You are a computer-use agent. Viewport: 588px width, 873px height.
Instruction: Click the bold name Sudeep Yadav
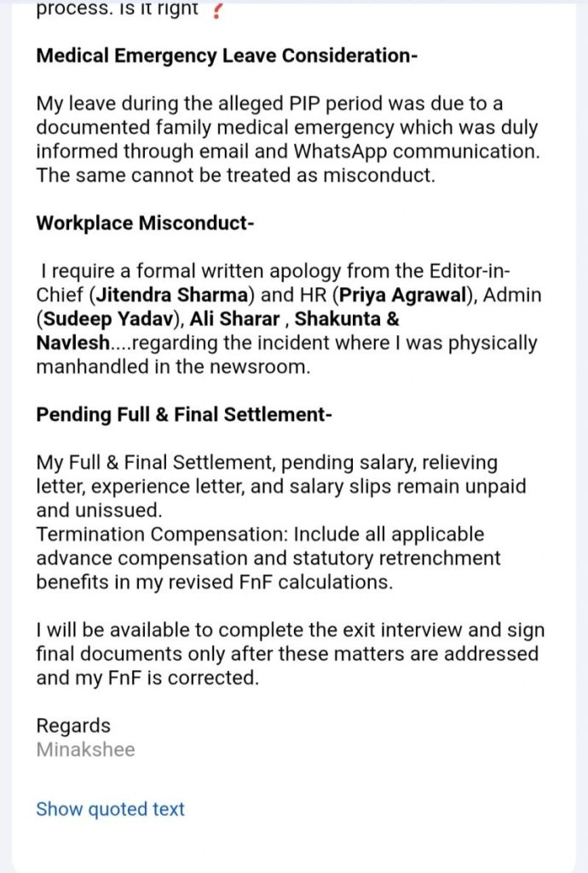(108, 319)
